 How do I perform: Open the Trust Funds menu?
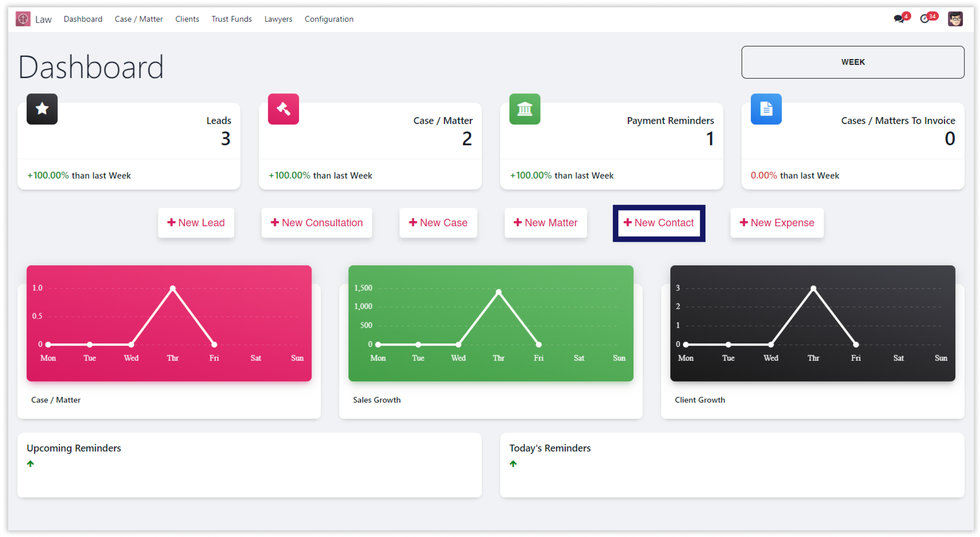(x=231, y=19)
